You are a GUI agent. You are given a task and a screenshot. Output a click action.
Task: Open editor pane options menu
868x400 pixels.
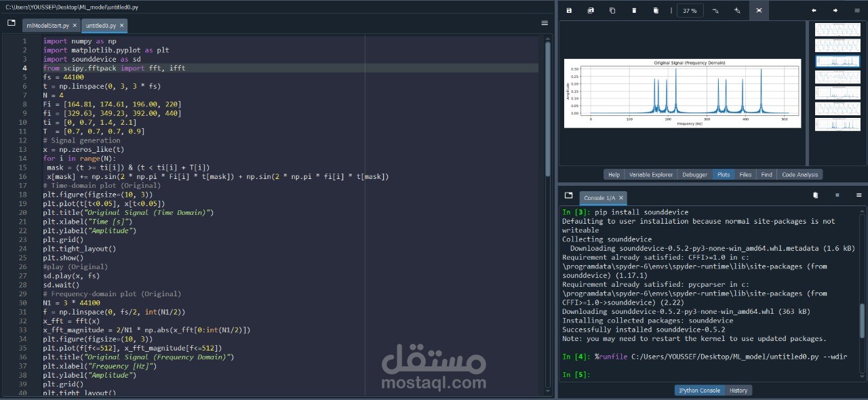[545, 22]
